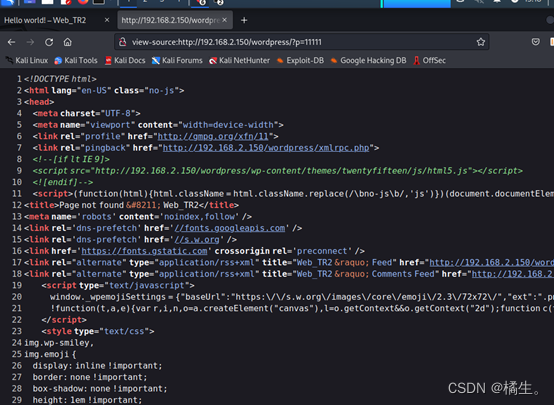554x405 pixels.
Task: Open a new tab with the plus button
Action: coord(244,20)
